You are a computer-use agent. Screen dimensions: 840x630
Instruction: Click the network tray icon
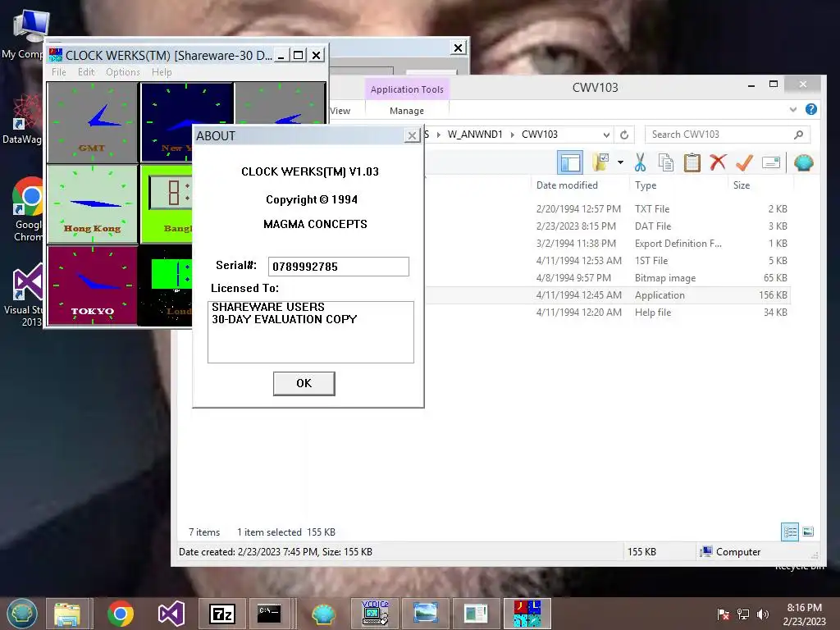743,614
